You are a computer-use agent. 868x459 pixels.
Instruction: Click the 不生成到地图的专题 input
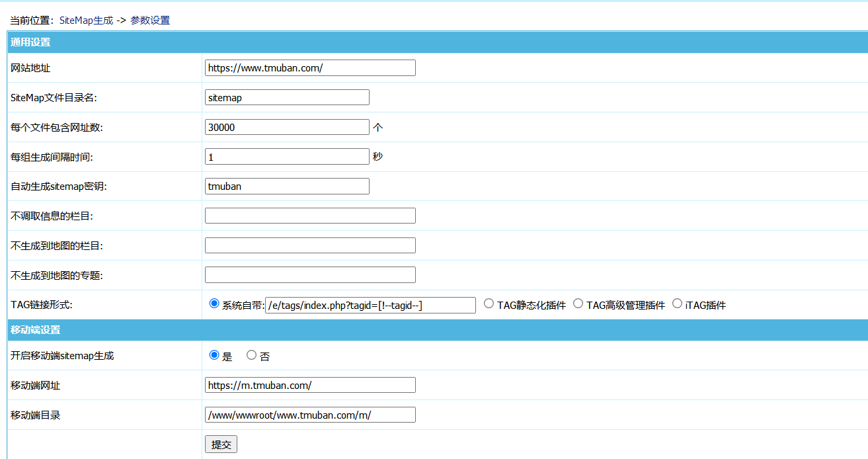point(310,275)
